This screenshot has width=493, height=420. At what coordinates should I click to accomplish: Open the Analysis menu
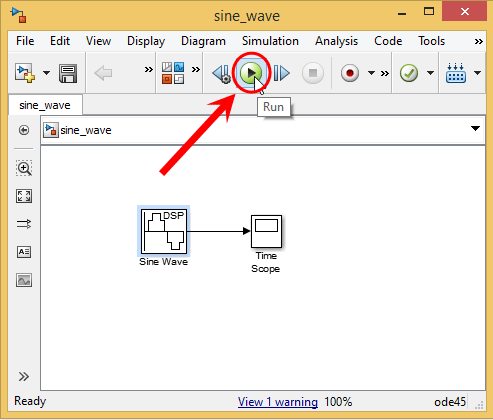tap(336, 41)
